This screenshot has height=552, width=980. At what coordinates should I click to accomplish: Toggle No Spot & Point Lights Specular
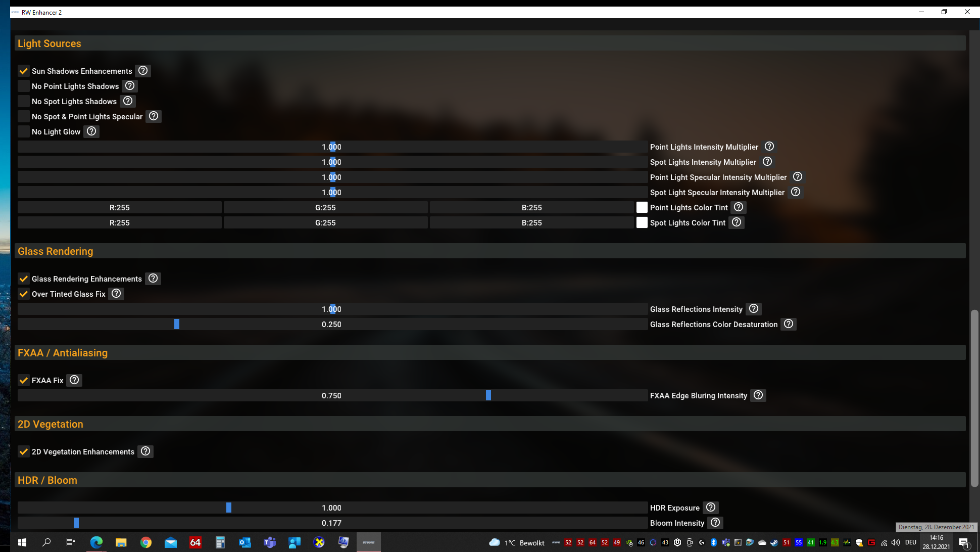pos(24,117)
